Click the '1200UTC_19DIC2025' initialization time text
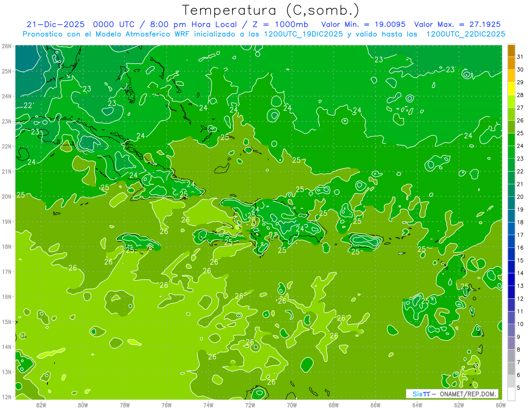 point(303,34)
